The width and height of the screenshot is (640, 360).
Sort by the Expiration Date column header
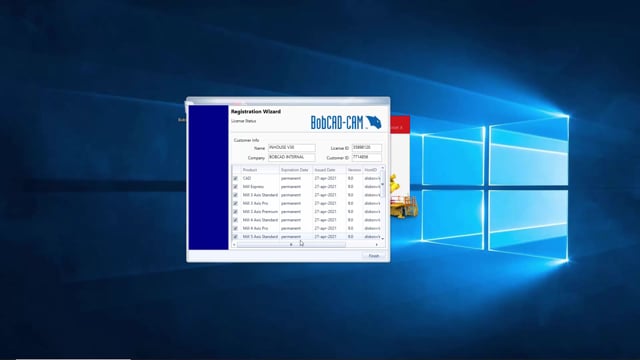296,170
